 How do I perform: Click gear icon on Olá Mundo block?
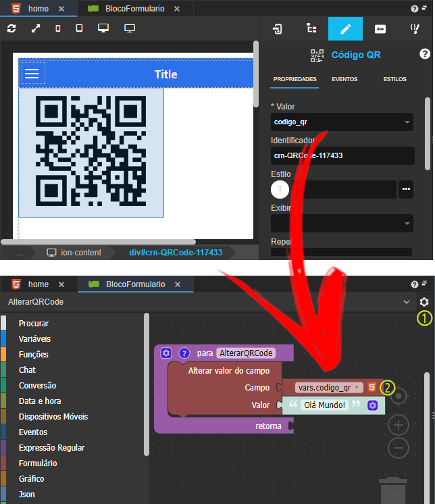coord(372,405)
